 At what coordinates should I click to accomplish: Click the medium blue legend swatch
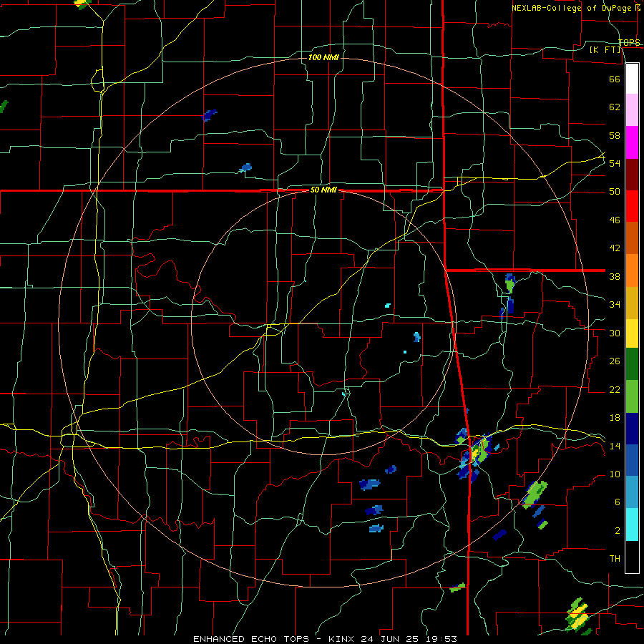pyautogui.click(x=632, y=460)
